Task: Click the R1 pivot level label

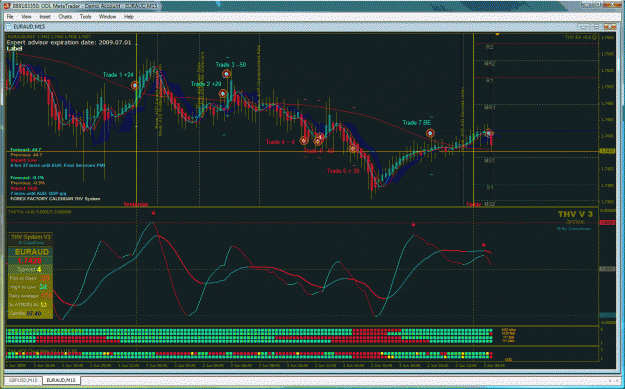Action: click(489, 80)
